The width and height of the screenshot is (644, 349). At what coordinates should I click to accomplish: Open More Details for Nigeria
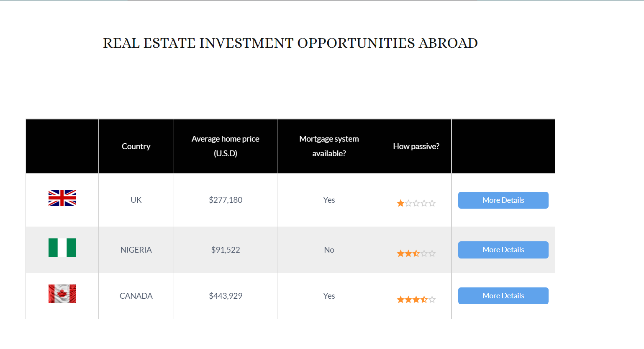(503, 250)
